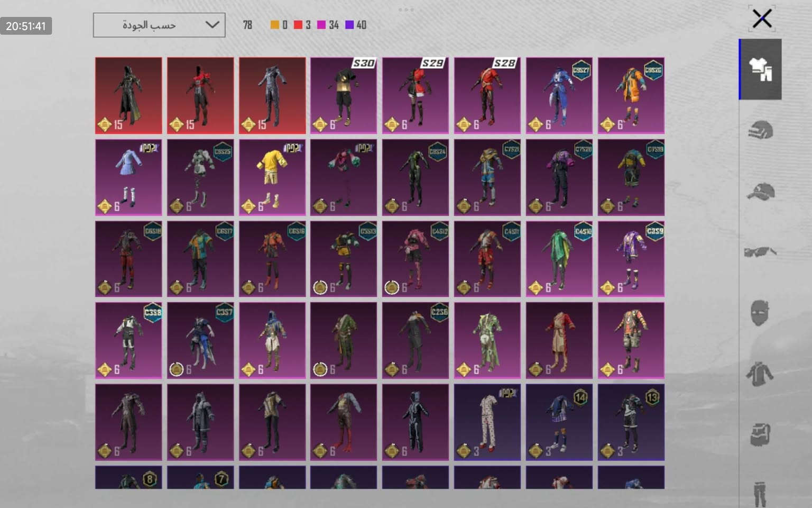The image size is (812, 508).
Task: Click the red quality counter swatch
Action: [298, 25]
